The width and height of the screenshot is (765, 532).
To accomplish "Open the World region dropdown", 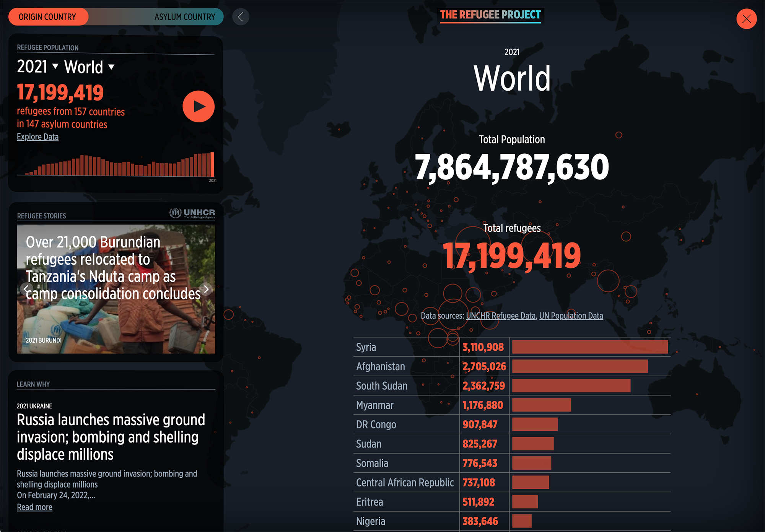I will click(x=89, y=67).
